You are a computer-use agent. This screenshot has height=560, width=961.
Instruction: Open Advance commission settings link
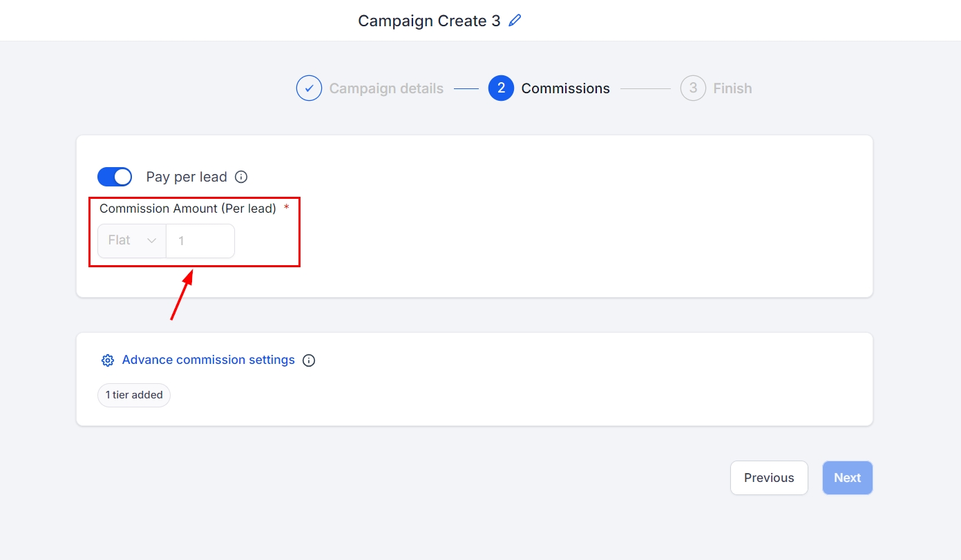pyautogui.click(x=208, y=360)
